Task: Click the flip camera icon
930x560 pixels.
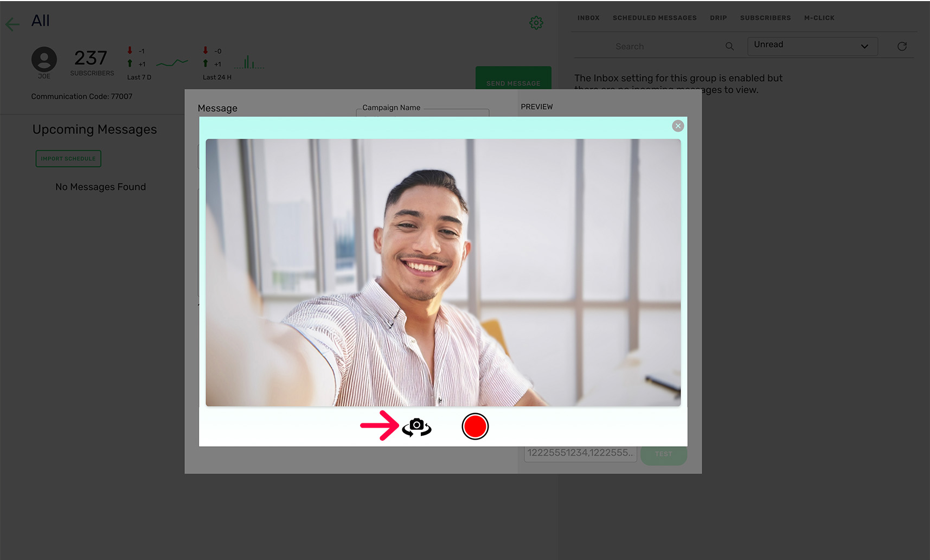Action: tap(416, 427)
